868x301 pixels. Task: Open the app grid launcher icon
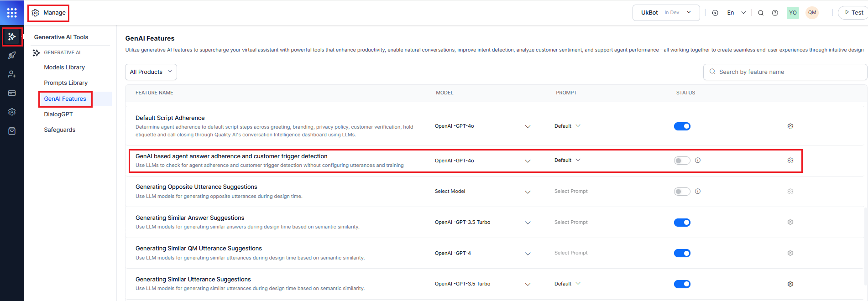click(12, 13)
